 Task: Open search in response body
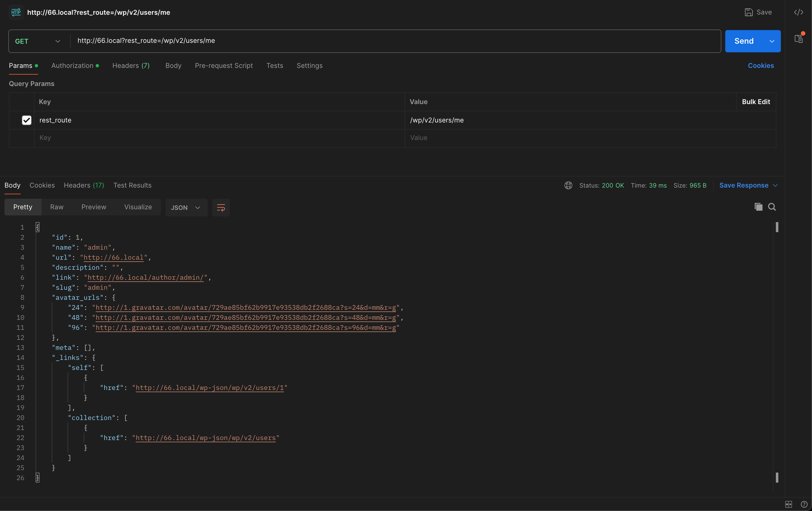(x=772, y=207)
